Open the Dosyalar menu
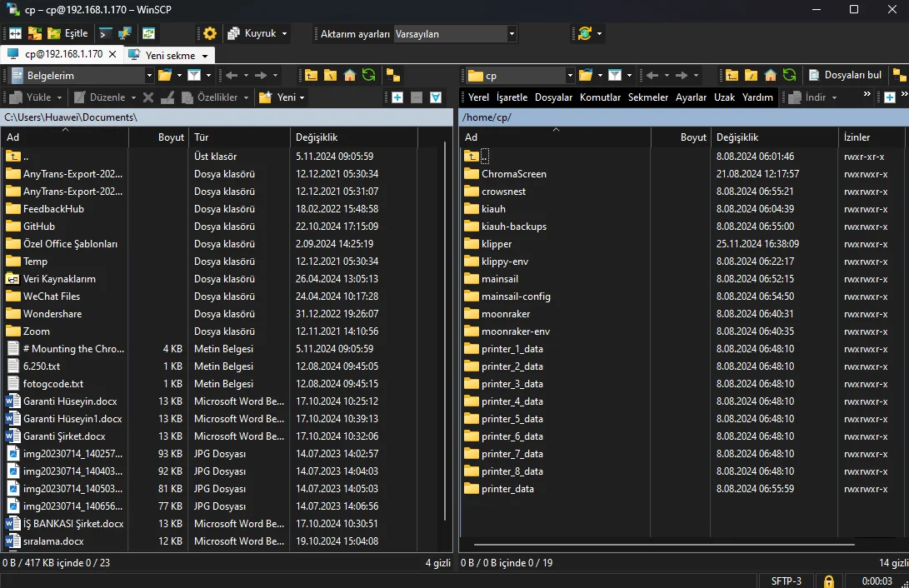Viewport: 909px width, 588px height. [x=553, y=97]
